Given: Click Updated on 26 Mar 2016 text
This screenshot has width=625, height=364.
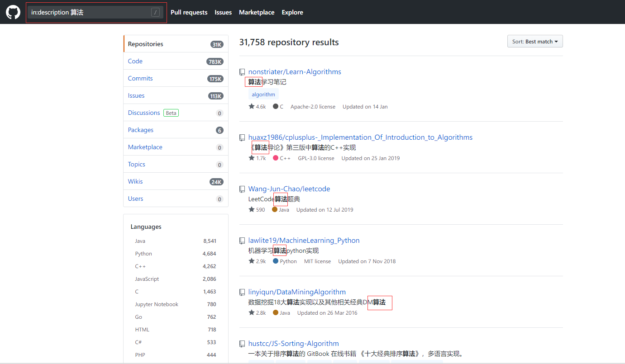Looking at the screenshot, I should (x=327, y=313).
